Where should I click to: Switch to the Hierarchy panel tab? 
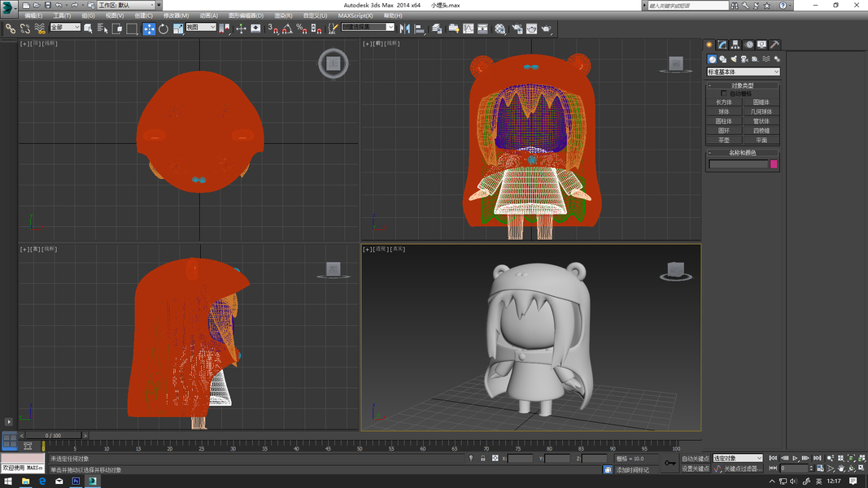pos(735,44)
